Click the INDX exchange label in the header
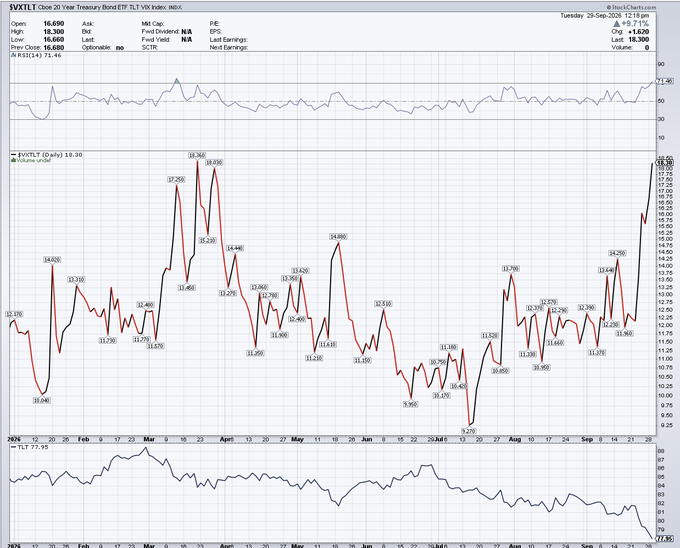The height and width of the screenshot is (548, 680). click(x=175, y=7)
